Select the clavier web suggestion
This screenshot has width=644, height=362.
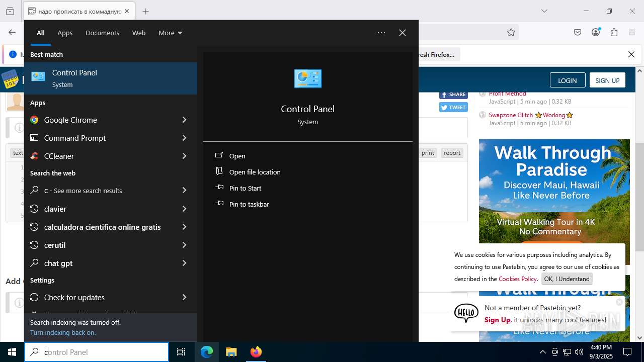pos(99,209)
